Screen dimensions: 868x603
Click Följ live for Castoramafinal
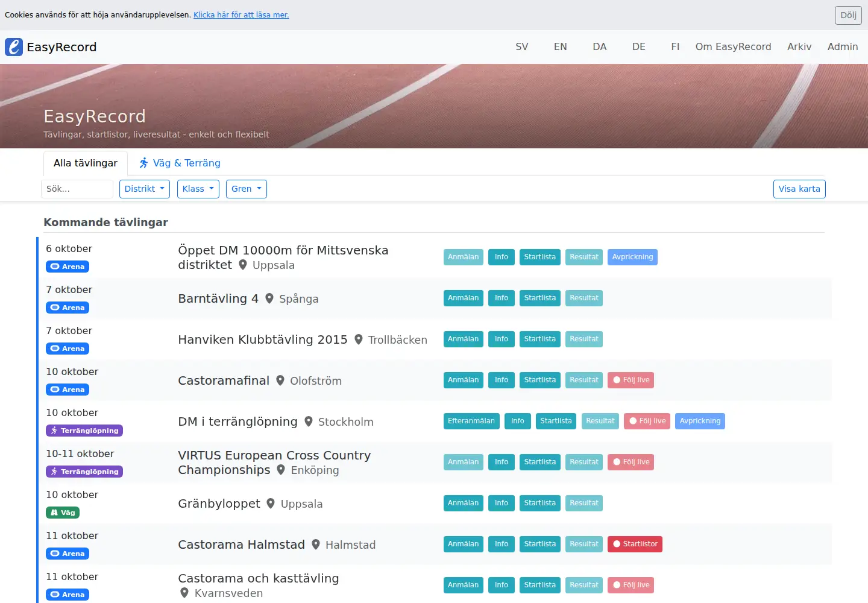click(631, 380)
